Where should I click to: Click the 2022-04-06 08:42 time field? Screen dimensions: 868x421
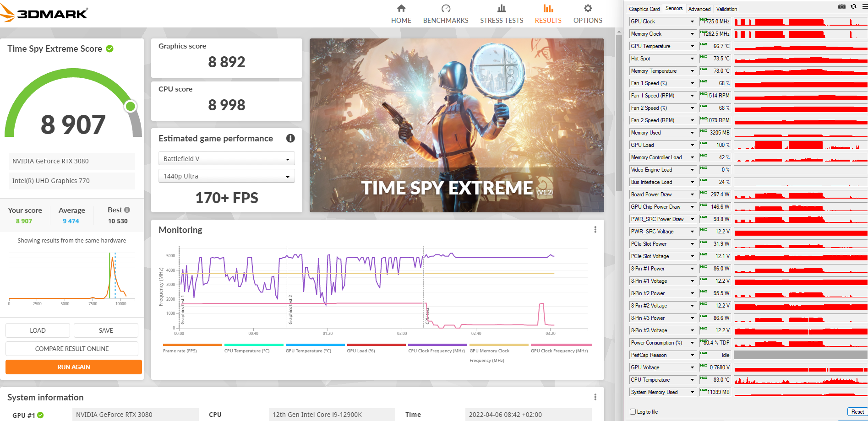point(528,415)
